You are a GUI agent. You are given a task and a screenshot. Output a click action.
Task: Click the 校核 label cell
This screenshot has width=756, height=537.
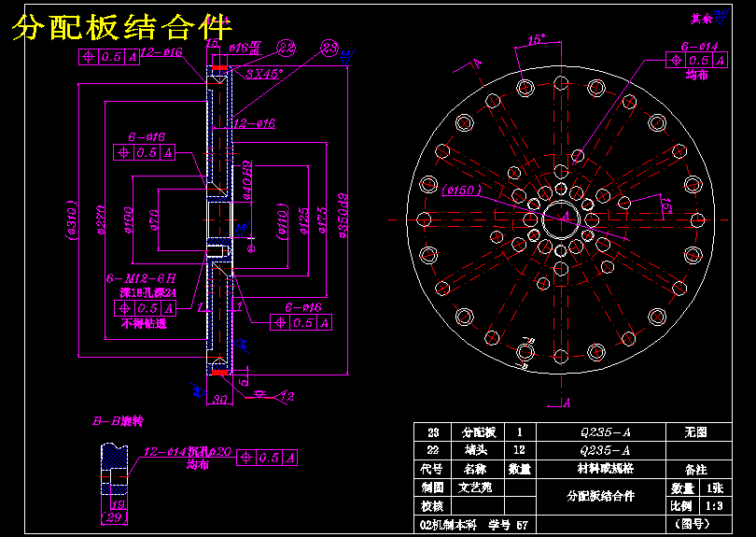pyautogui.click(x=432, y=505)
